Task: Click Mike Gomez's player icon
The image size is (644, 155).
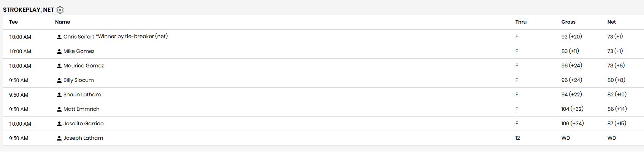Action: point(59,51)
